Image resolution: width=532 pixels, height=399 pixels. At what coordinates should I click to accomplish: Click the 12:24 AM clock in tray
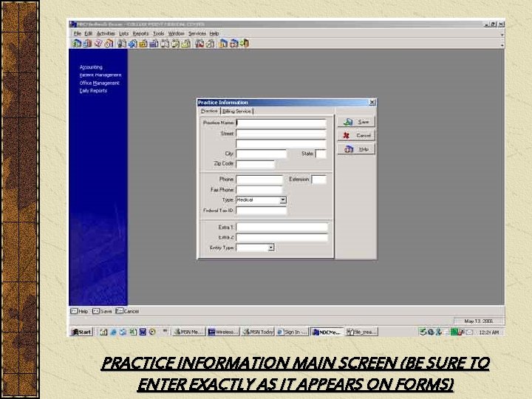pyautogui.click(x=489, y=332)
